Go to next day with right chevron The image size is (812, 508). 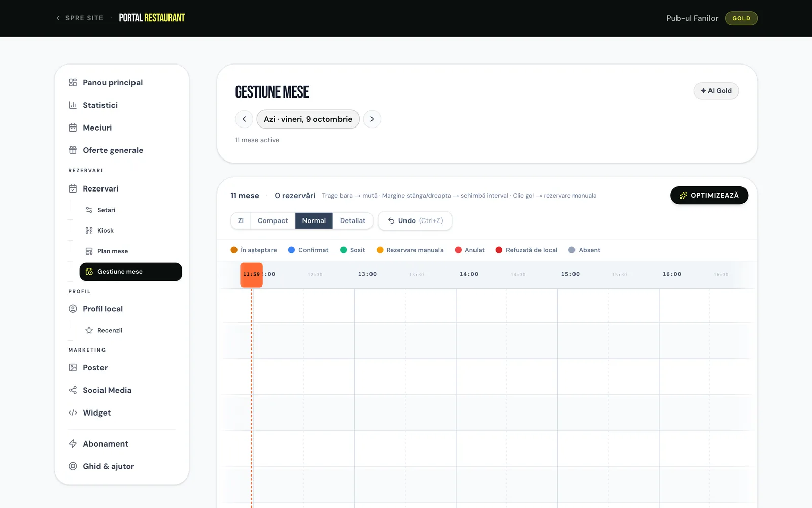coord(372,119)
